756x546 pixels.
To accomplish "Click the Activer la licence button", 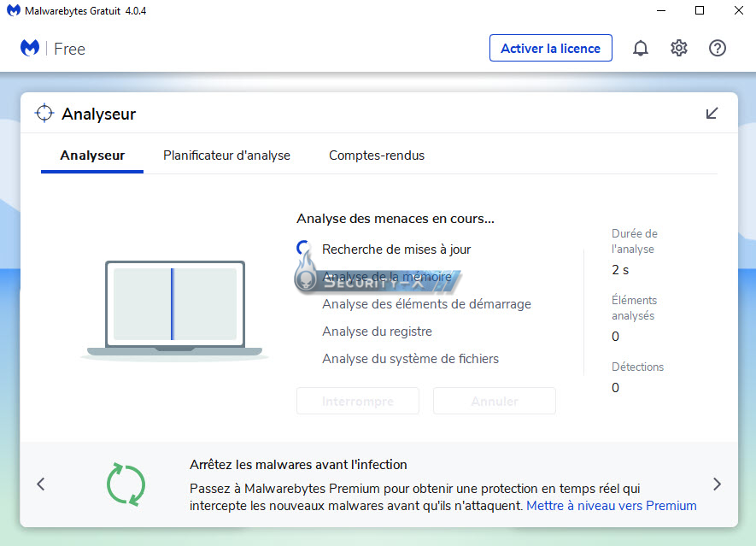I will 551,48.
